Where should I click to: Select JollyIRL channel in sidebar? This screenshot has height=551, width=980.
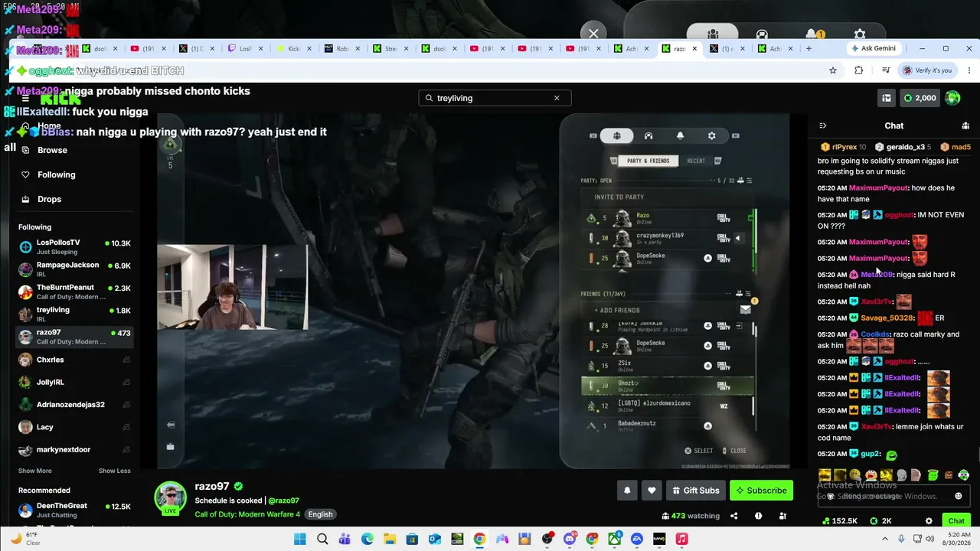tap(74, 382)
